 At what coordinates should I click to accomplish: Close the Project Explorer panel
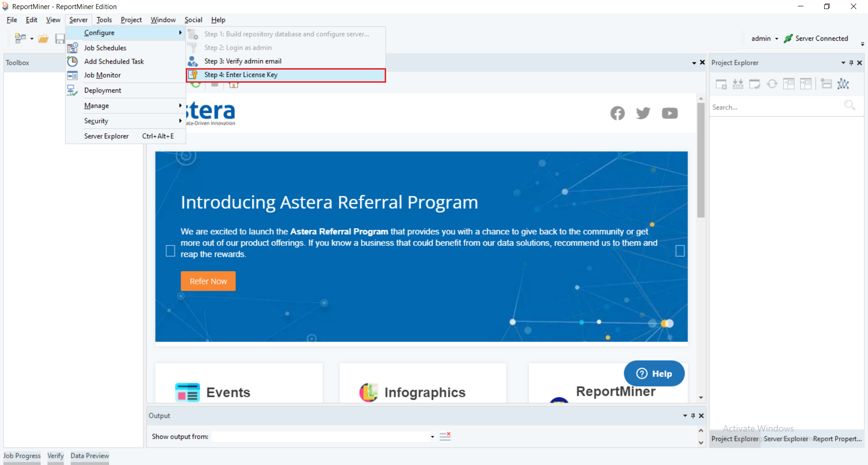(859, 63)
